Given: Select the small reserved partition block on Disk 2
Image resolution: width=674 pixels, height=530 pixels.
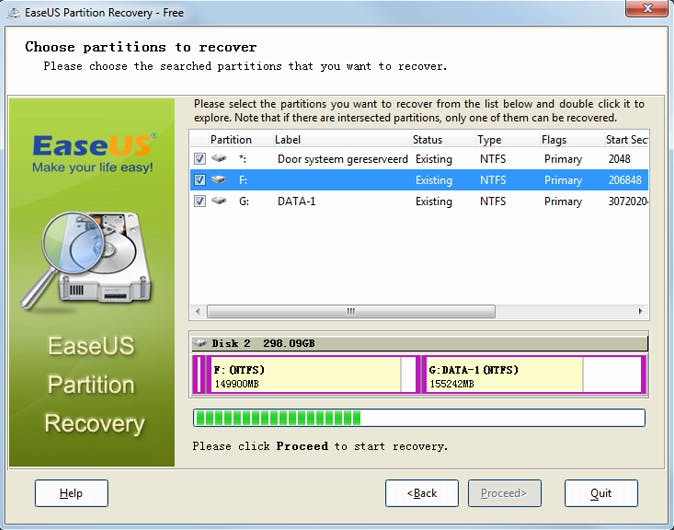Looking at the screenshot, I should point(198,374).
